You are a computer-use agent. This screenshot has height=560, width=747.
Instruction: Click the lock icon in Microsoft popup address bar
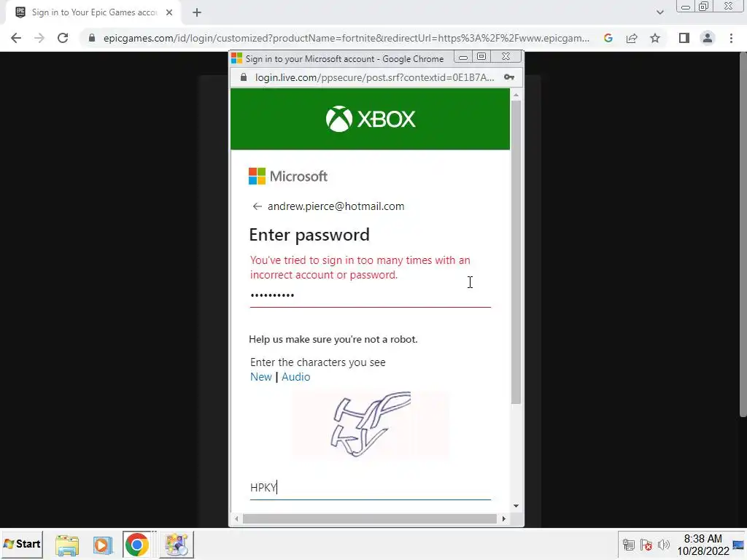(x=244, y=77)
